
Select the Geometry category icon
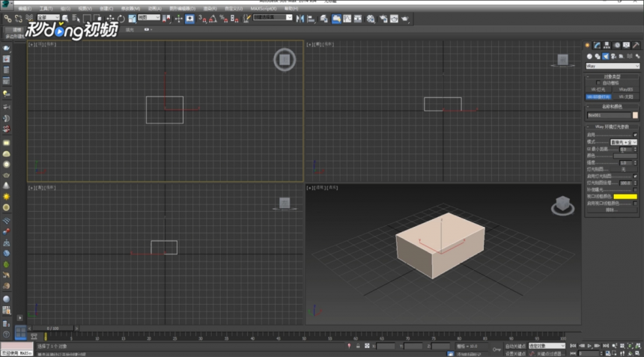click(x=589, y=56)
